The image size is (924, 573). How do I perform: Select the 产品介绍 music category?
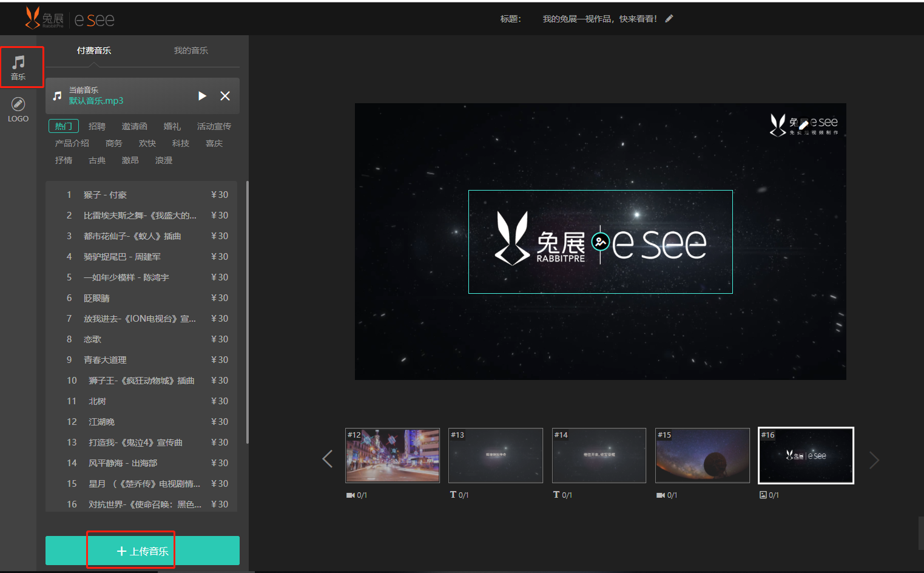tap(72, 143)
